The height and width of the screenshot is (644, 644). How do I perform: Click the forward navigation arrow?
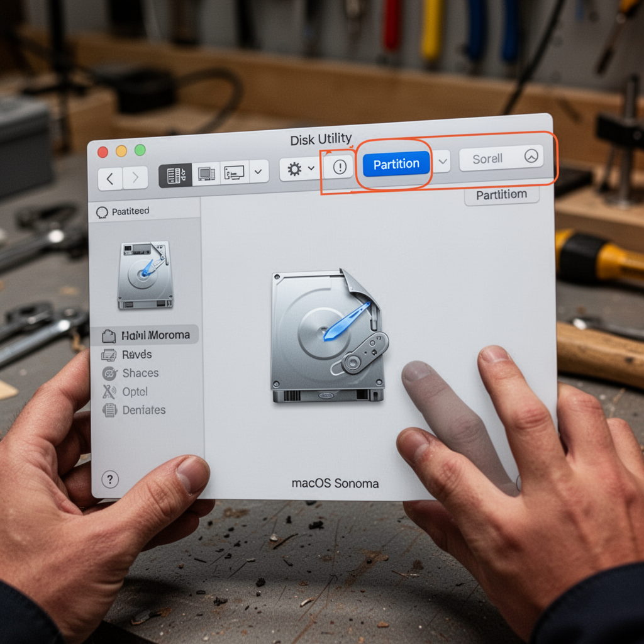(135, 177)
